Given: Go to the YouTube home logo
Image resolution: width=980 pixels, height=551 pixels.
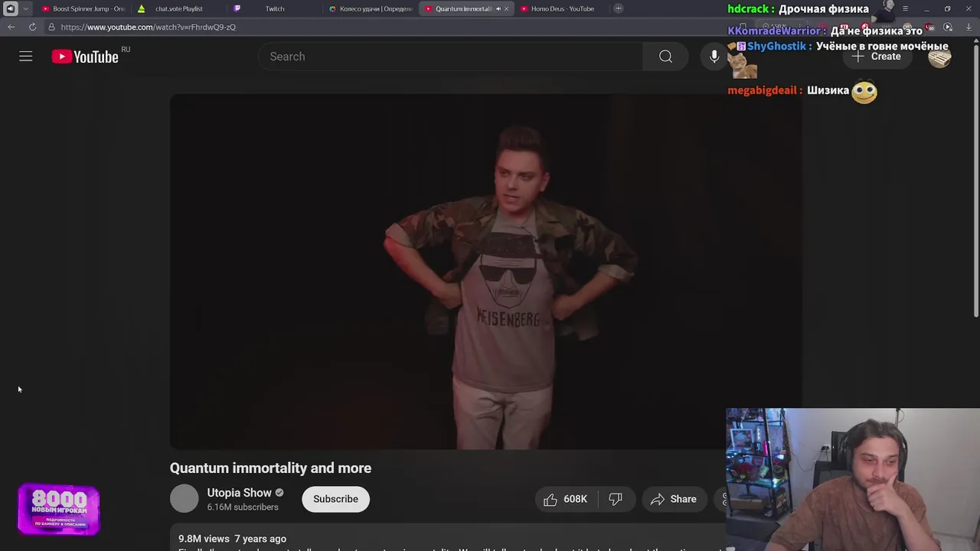Looking at the screenshot, I should pos(85,57).
